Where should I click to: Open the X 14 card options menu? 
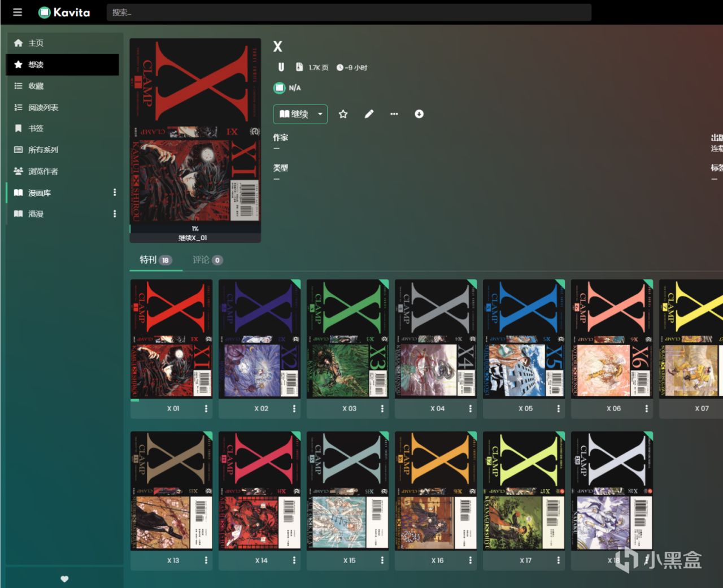294,560
